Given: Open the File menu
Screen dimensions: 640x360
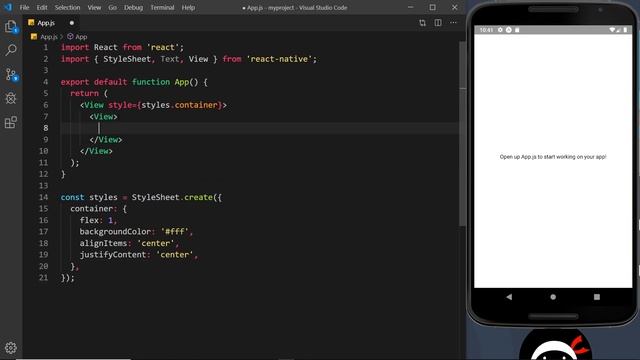Looking at the screenshot, I should point(24,7).
